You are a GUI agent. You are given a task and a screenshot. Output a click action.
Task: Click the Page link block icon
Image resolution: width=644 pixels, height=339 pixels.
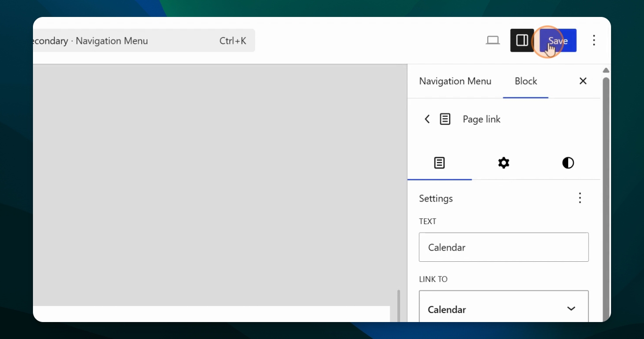[445, 119]
